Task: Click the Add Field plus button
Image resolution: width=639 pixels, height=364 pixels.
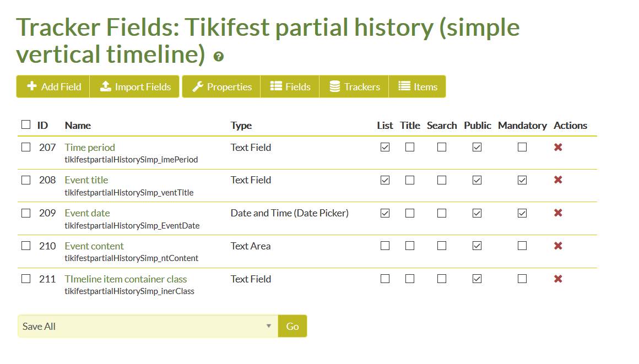Action: 53,86
